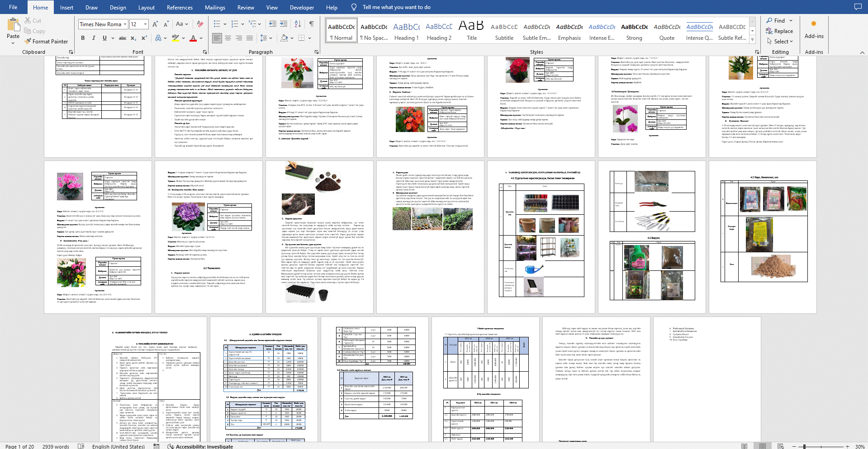The width and height of the screenshot is (868, 449).
Task: Apply strikethrough formatting
Action: point(123,38)
